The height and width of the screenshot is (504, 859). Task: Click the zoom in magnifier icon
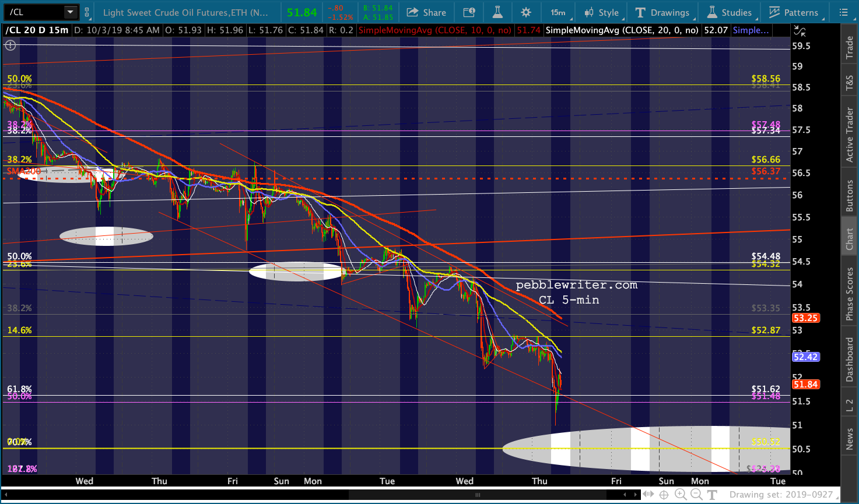point(680,495)
